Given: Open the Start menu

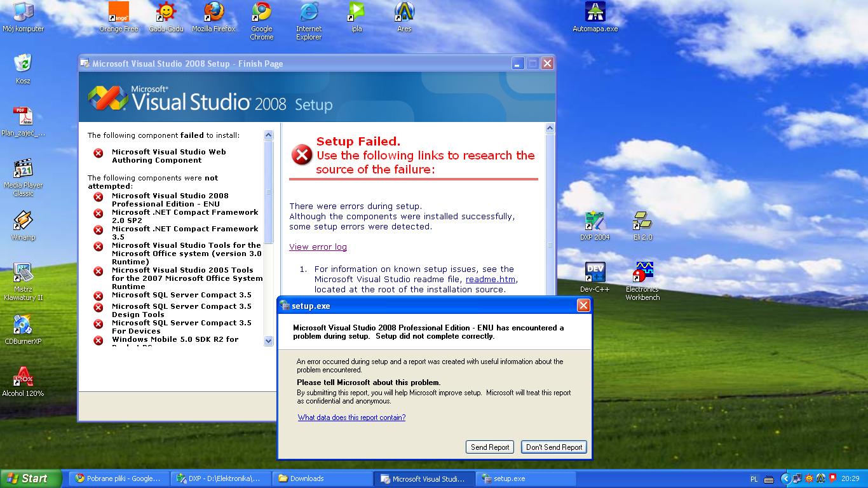Looking at the screenshot, I should (29, 478).
